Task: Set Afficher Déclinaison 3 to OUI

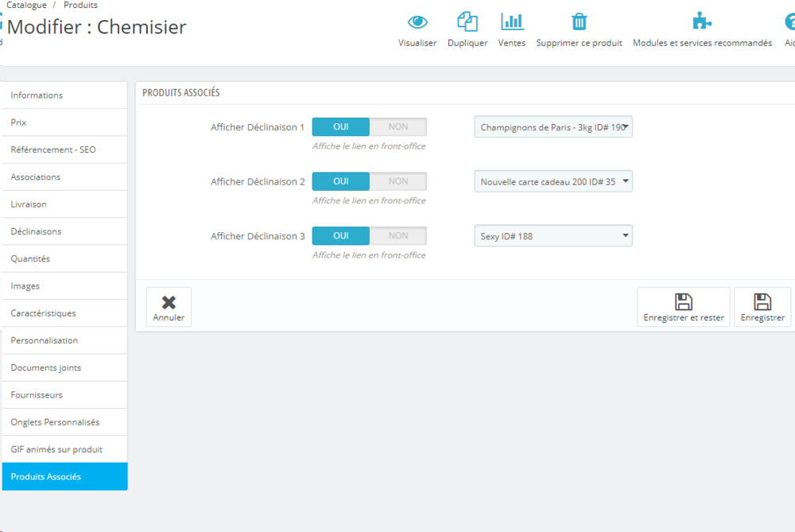Action: click(x=341, y=235)
